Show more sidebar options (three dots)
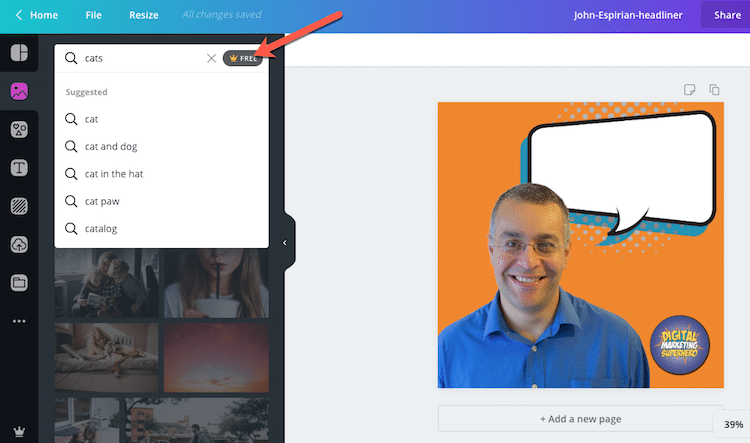750x443 pixels. pyautogui.click(x=19, y=321)
